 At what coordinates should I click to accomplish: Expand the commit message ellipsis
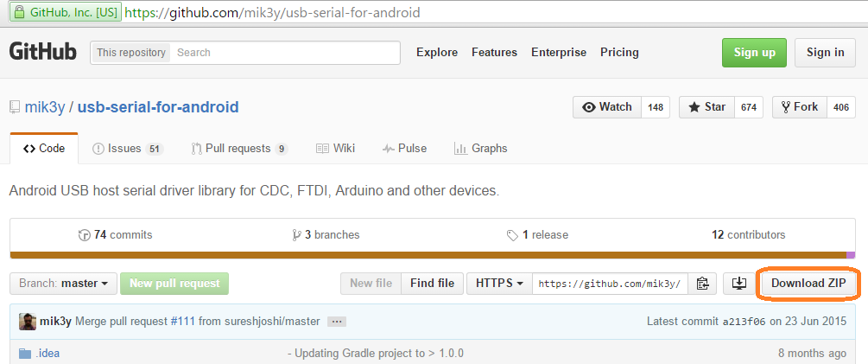point(337,322)
